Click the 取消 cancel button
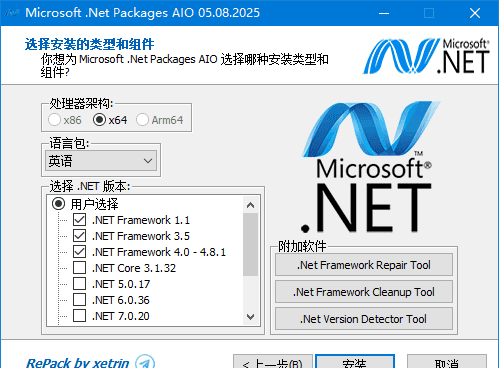The height and width of the screenshot is (368, 499). tap(447, 362)
